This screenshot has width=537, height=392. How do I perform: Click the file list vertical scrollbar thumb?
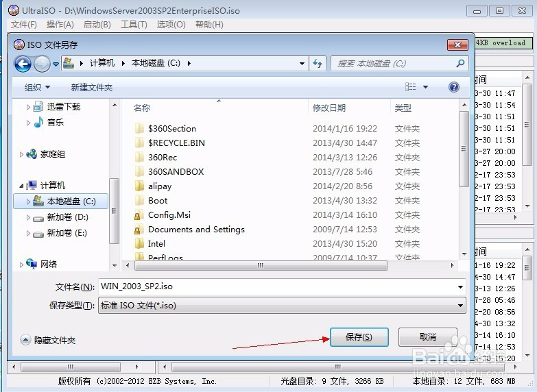click(x=464, y=149)
